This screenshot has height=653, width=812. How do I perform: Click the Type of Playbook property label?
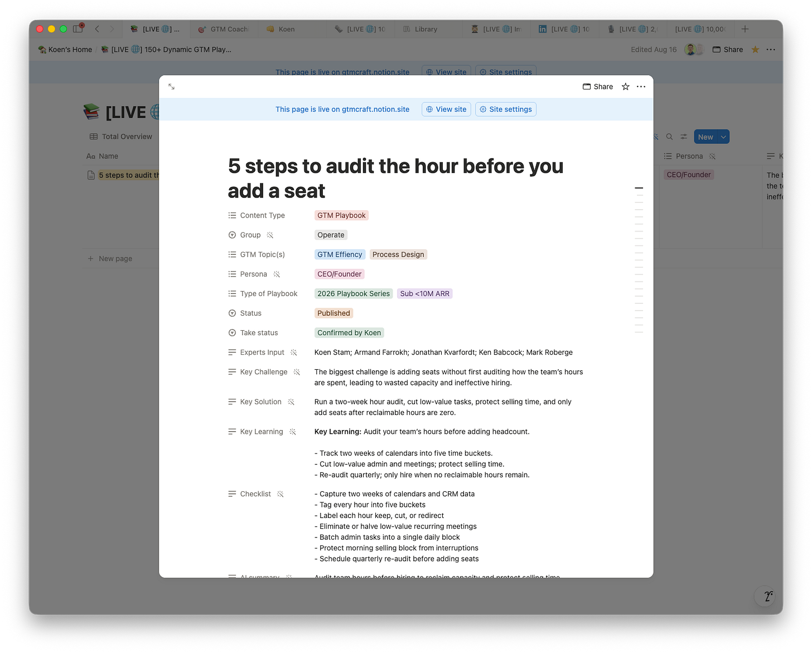coord(269,293)
